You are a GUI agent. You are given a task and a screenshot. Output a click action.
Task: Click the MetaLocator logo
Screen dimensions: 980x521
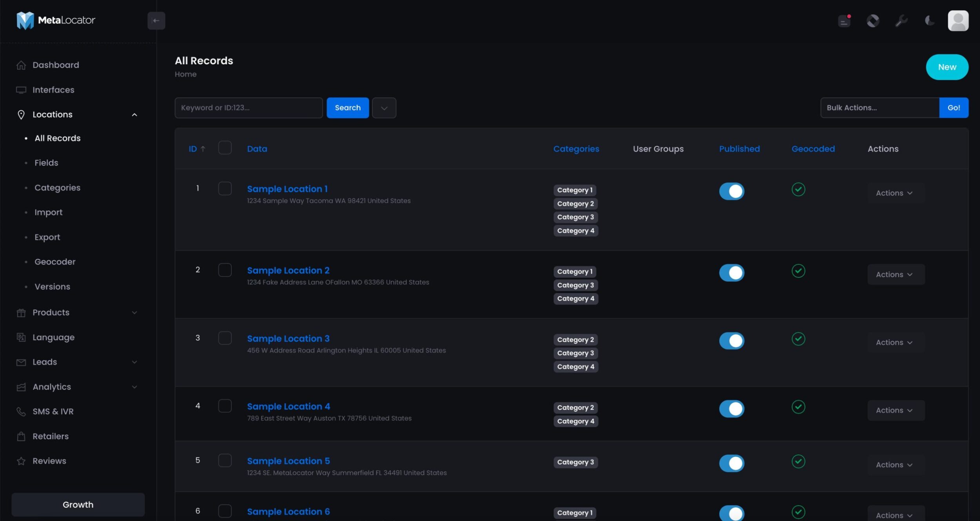(x=56, y=20)
